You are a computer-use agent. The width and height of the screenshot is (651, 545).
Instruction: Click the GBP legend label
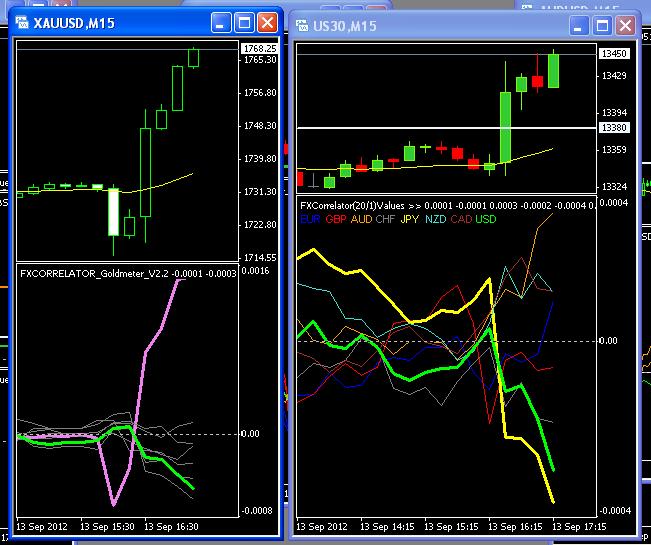[336, 219]
